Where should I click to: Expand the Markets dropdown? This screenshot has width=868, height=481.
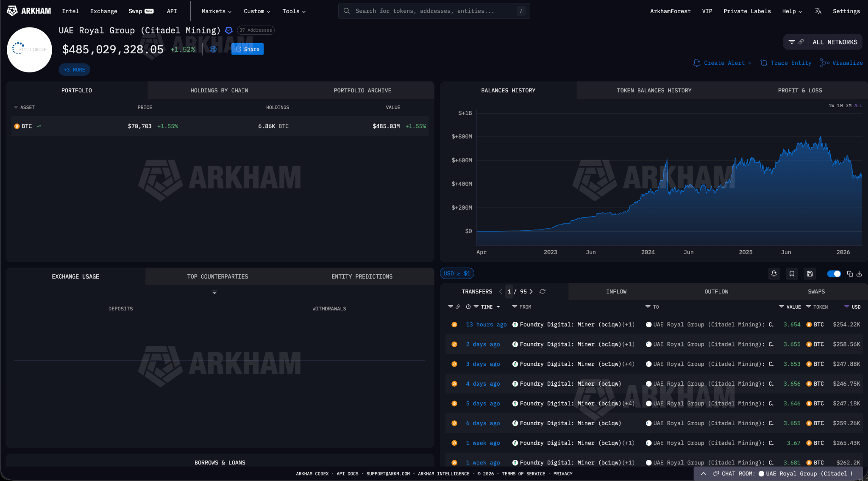click(216, 11)
